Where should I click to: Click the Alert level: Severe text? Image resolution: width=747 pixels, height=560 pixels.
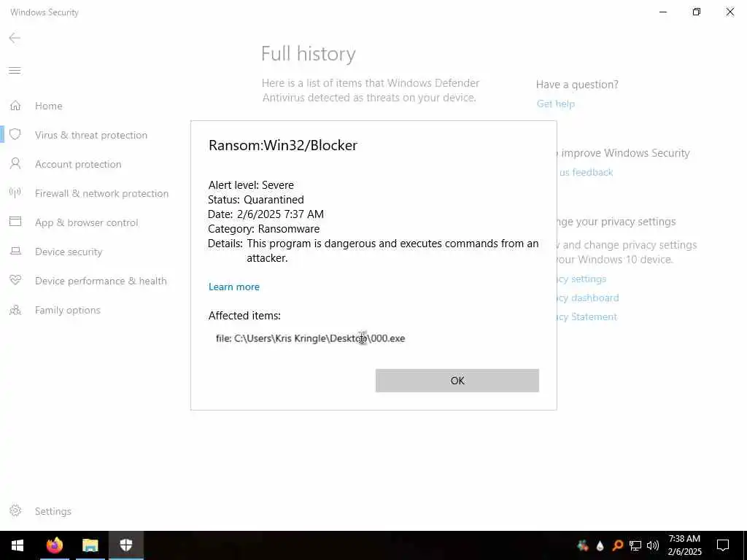(251, 184)
